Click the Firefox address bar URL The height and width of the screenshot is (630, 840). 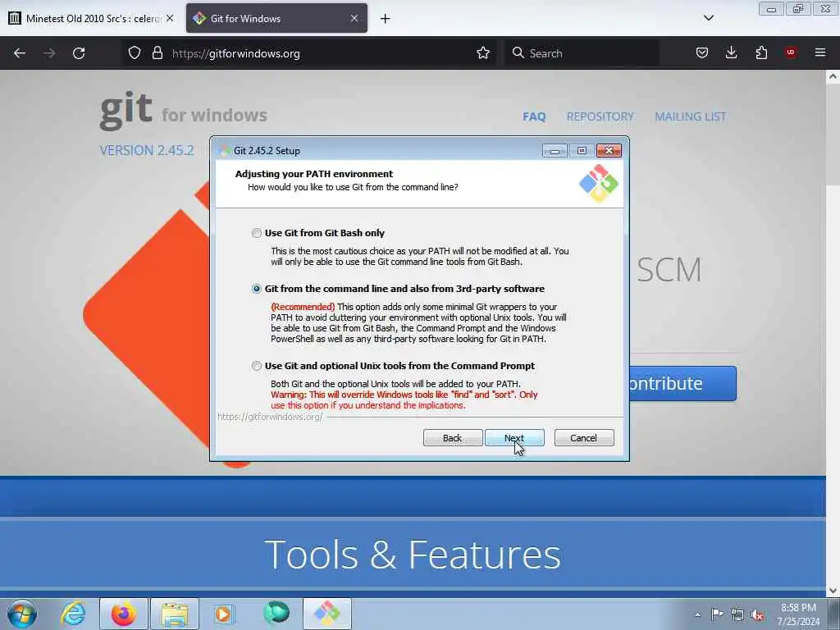point(235,53)
